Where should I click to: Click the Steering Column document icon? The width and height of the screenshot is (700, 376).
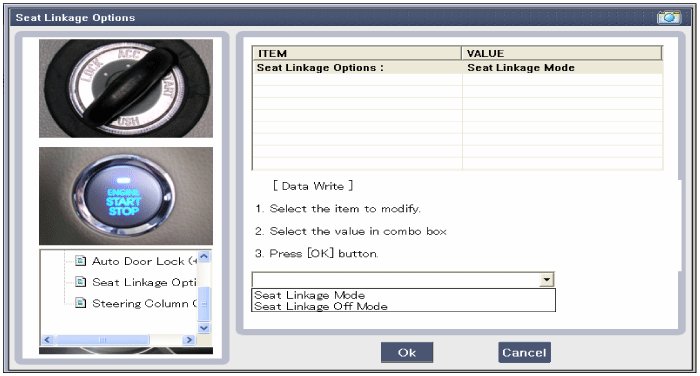pos(80,303)
